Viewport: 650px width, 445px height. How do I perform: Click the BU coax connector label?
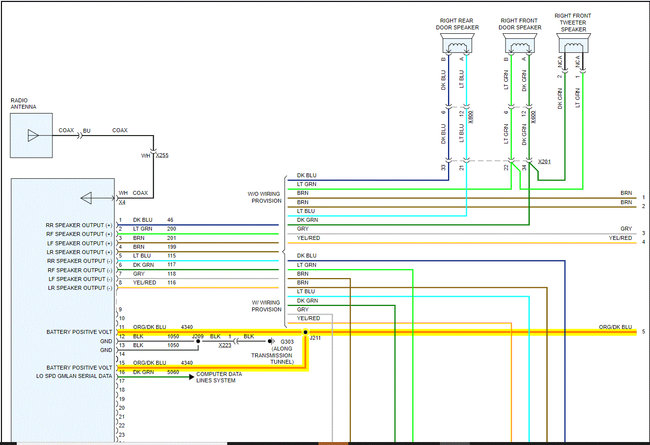coord(87,131)
